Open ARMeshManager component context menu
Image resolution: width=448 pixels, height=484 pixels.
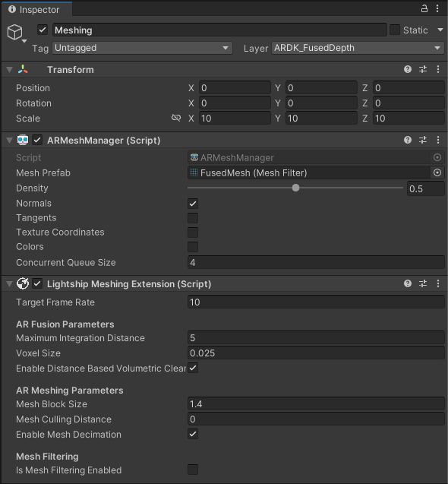(x=438, y=140)
